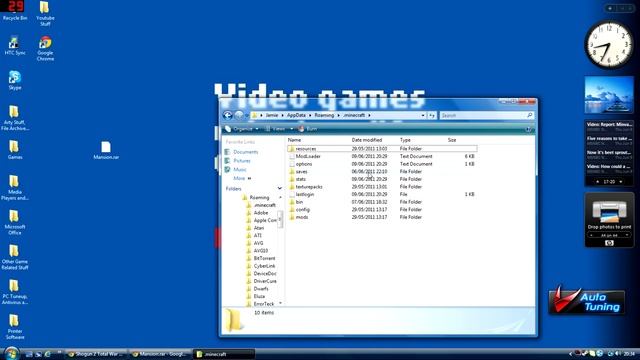Open the Views menu
The image size is (640, 360).
[276, 129]
